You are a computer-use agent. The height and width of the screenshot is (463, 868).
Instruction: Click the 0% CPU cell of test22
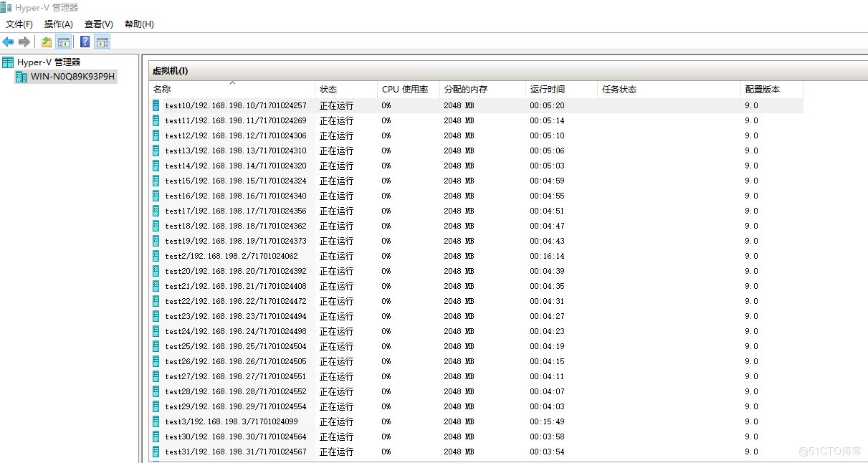tap(386, 301)
